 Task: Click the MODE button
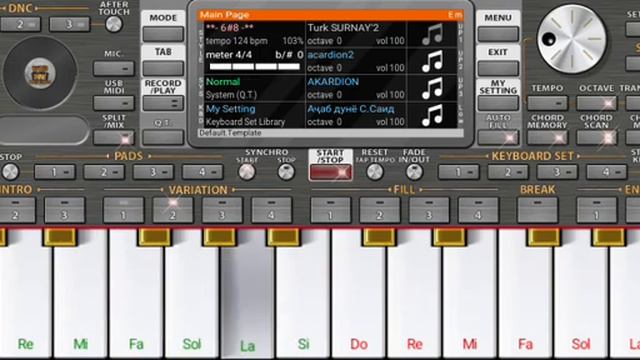(163, 33)
